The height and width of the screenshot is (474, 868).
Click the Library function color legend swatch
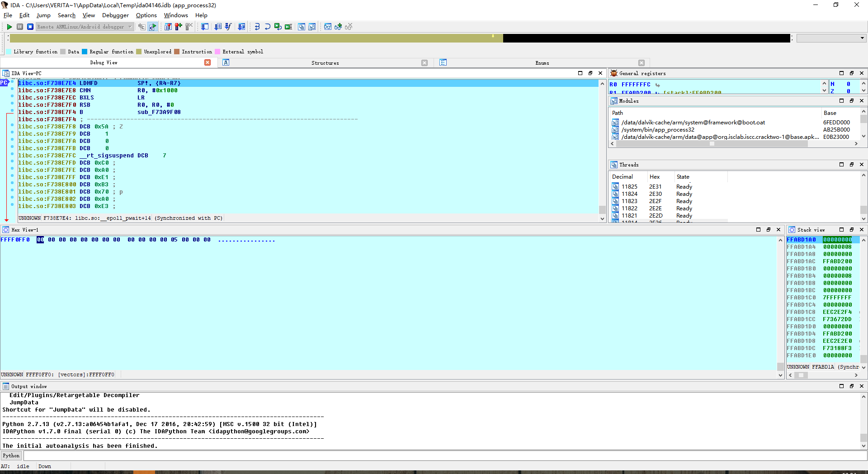pos(9,52)
